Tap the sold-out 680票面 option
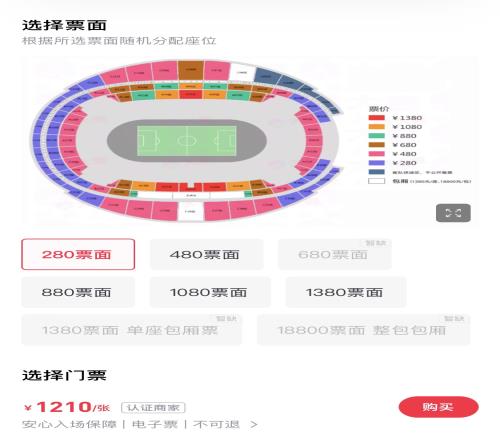Screen dimensions: 500x440 335,254
